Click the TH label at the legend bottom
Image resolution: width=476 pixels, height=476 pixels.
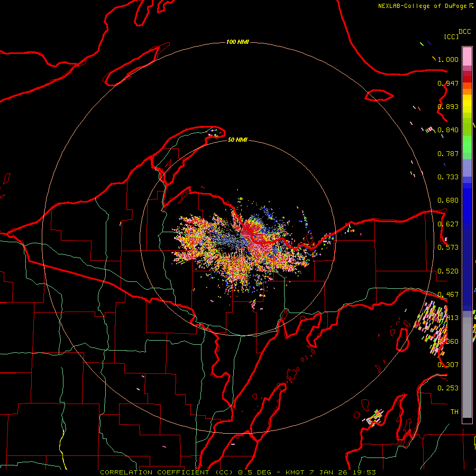pos(454,411)
